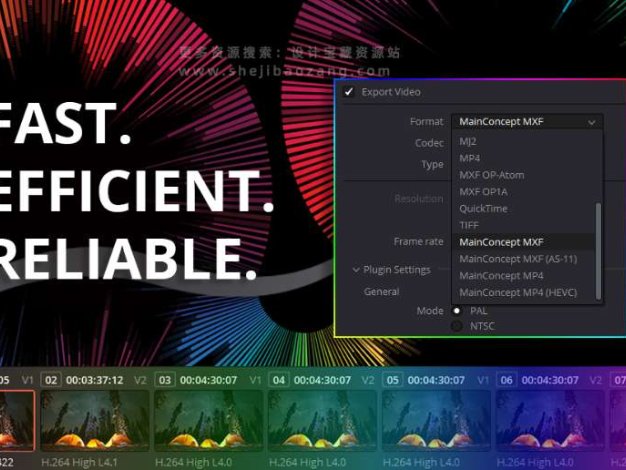Image resolution: width=626 pixels, height=470 pixels.
Task: Click the 00:03:37:12 timecode
Action: click(95, 380)
